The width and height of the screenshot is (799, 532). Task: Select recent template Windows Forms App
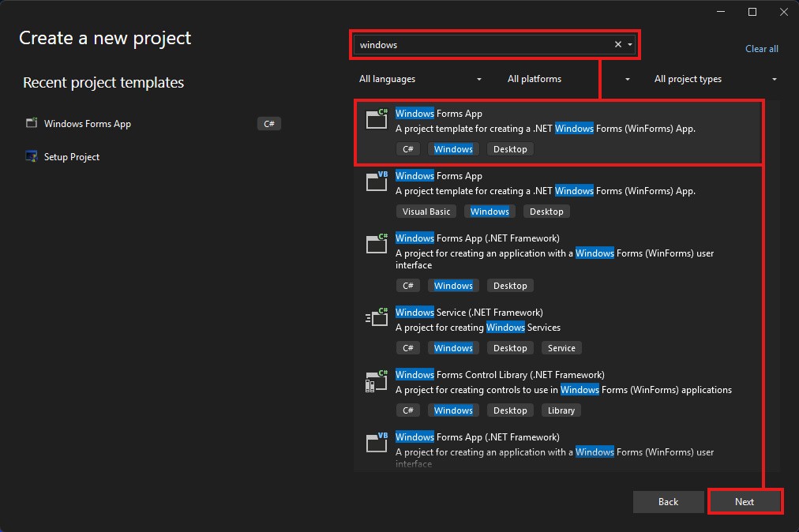(153, 123)
